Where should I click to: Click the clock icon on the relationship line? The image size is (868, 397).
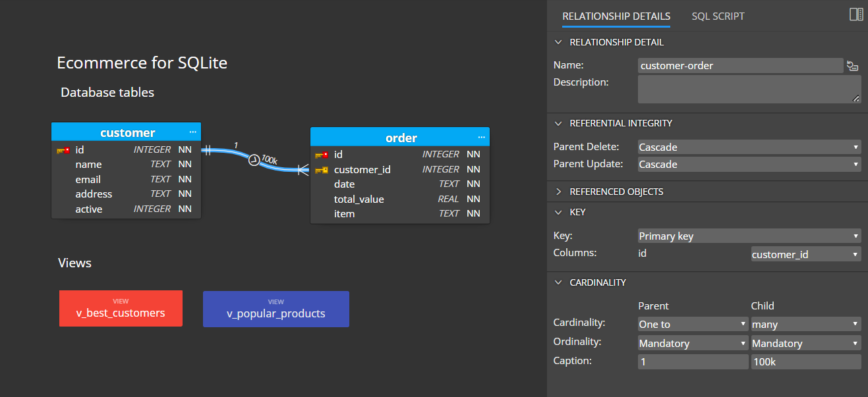pyautogui.click(x=254, y=159)
